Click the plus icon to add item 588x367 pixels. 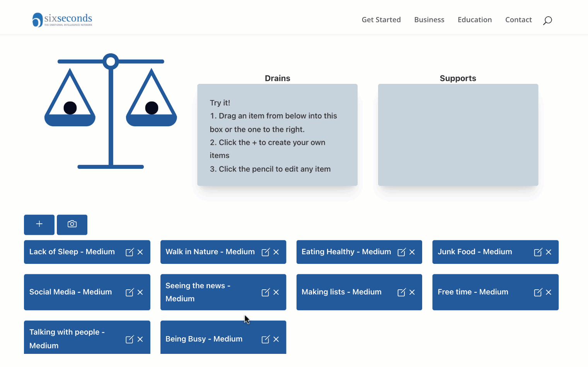click(39, 224)
